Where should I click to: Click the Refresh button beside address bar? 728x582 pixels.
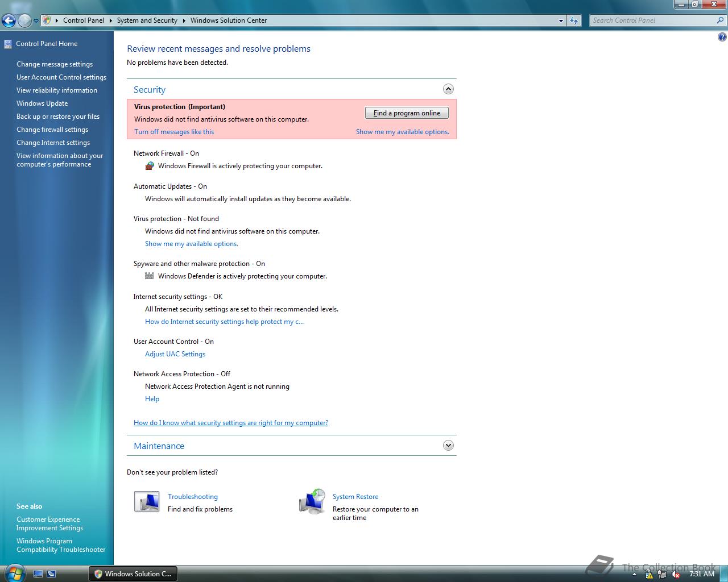pos(574,20)
